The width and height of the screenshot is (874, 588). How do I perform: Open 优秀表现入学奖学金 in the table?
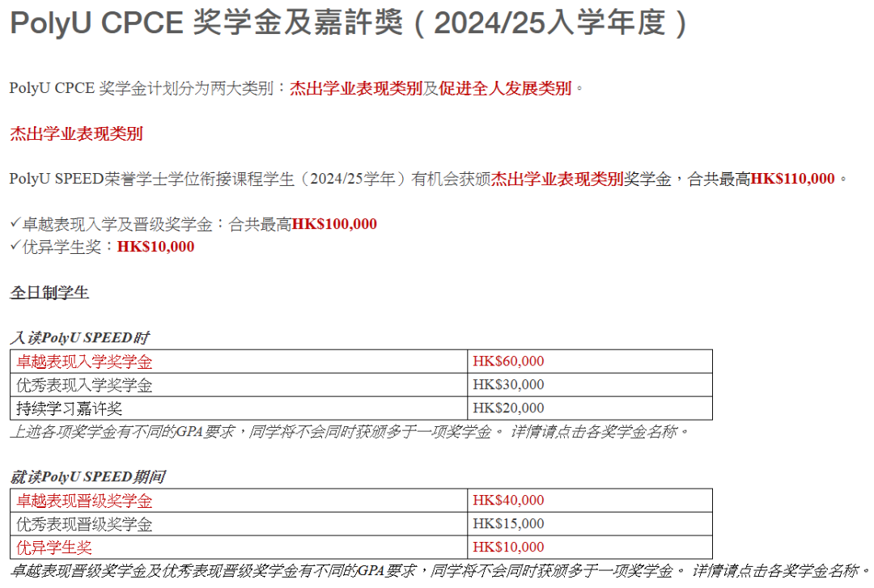coord(84,385)
